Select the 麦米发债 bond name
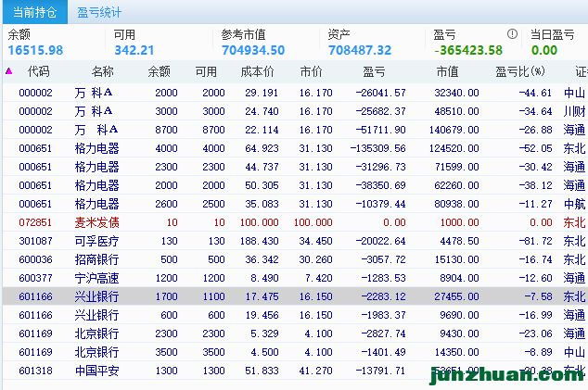 pyautogui.click(x=96, y=222)
